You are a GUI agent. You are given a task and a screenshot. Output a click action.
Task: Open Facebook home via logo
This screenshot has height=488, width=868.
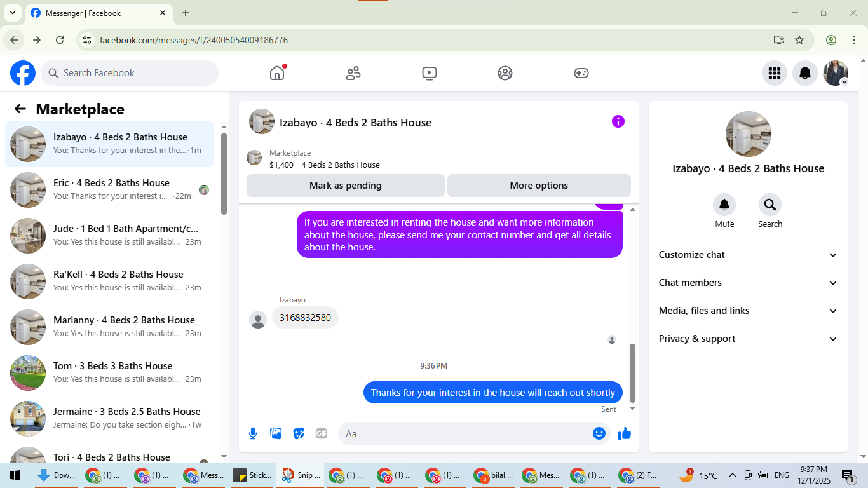tap(23, 73)
